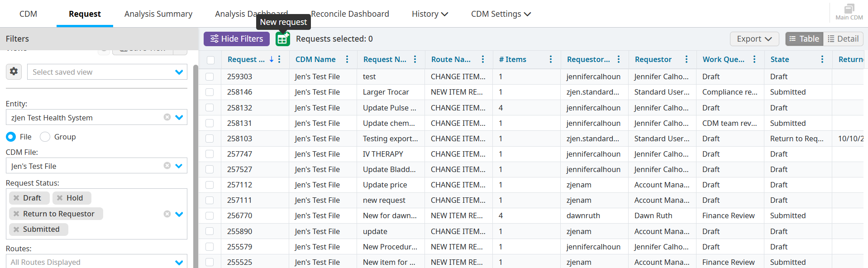The height and width of the screenshot is (268, 868).
Task: Remove the Draft status filter chip
Action: pyautogui.click(x=16, y=198)
